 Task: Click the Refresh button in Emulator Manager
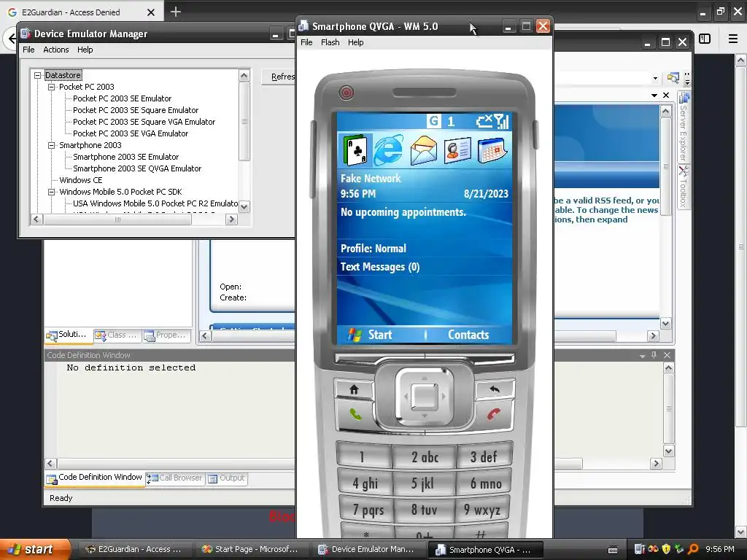click(278, 77)
